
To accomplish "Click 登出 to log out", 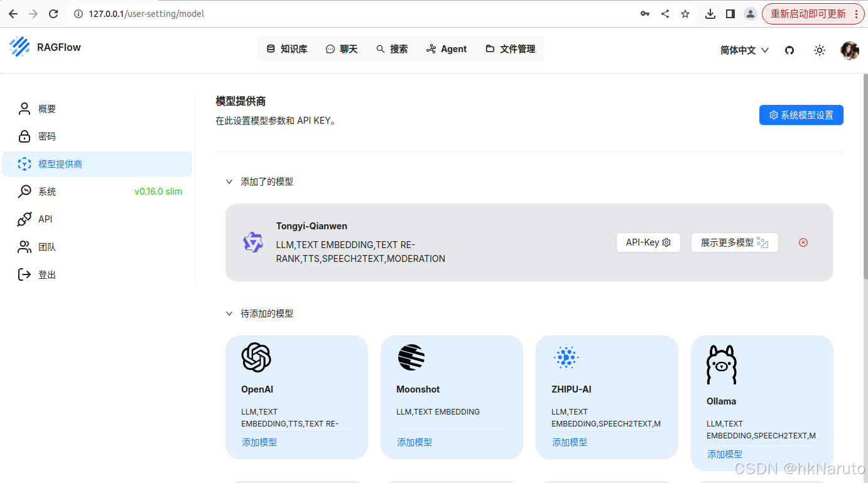I will [97, 274].
